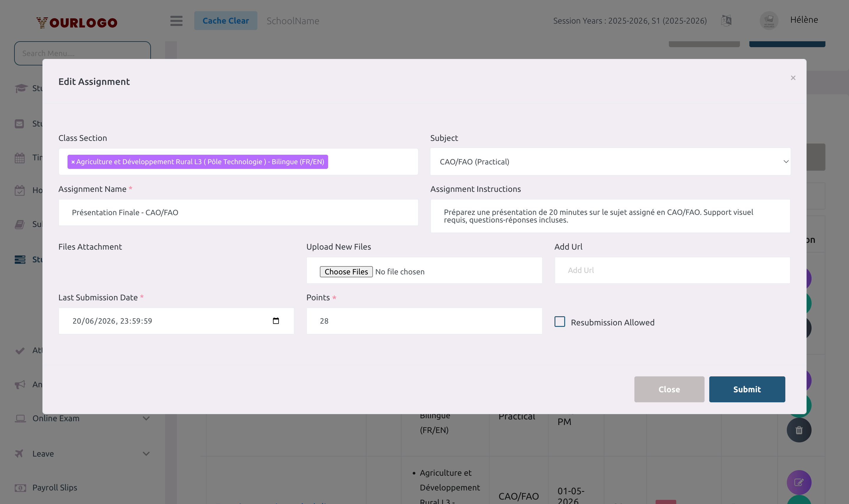This screenshot has height=504, width=849.
Task: Remove the Agriculture class section tag
Action: [x=73, y=162]
